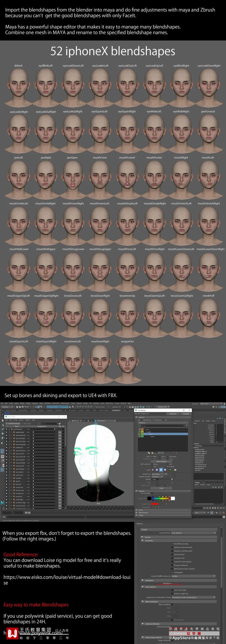This screenshot has width=226, height=644.
Task: Click the Create Blend Shape icon button in Shape Editor
Action: pos(13,423)
